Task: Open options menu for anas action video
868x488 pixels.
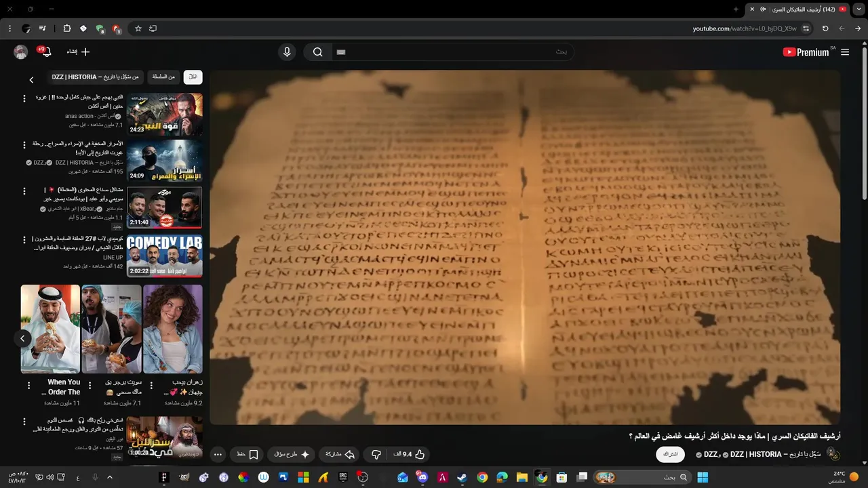Action: [x=24, y=99]
